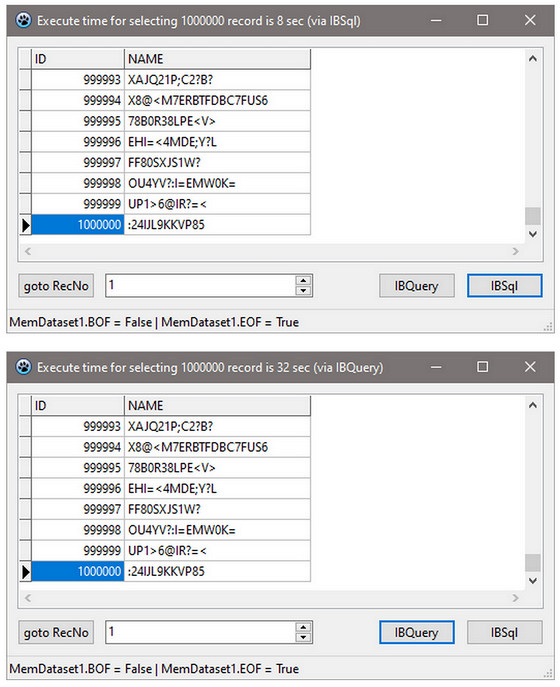Click goto RecNo in the bottom window
The width and height of the screenshot is (560, 687).
(56, 632)
